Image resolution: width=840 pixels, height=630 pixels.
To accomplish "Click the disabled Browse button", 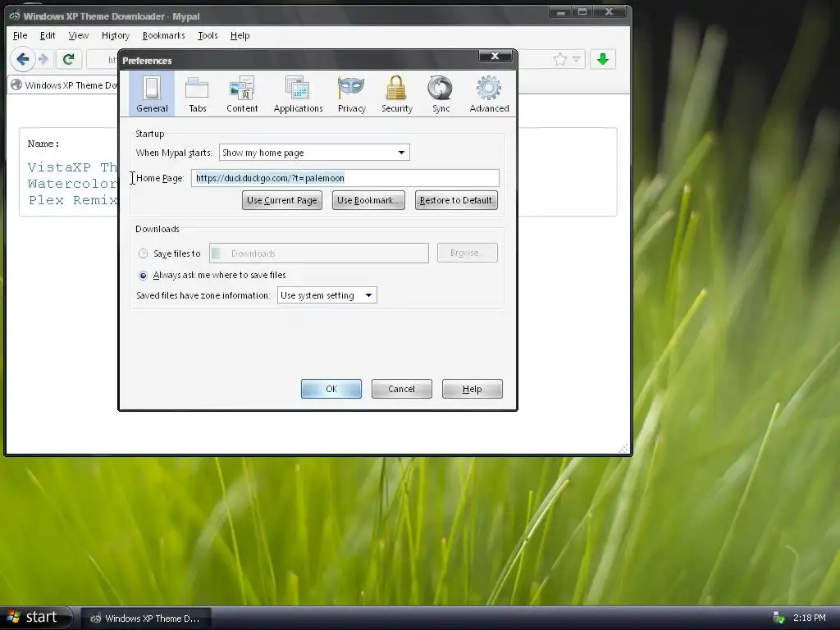I will point(467,253).
